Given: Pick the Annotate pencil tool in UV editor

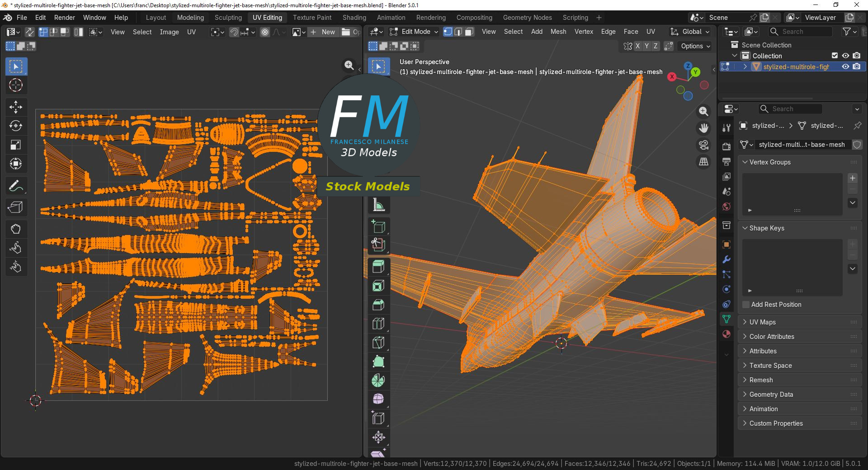Looking at the screenshot, I should tap(16, 186).
